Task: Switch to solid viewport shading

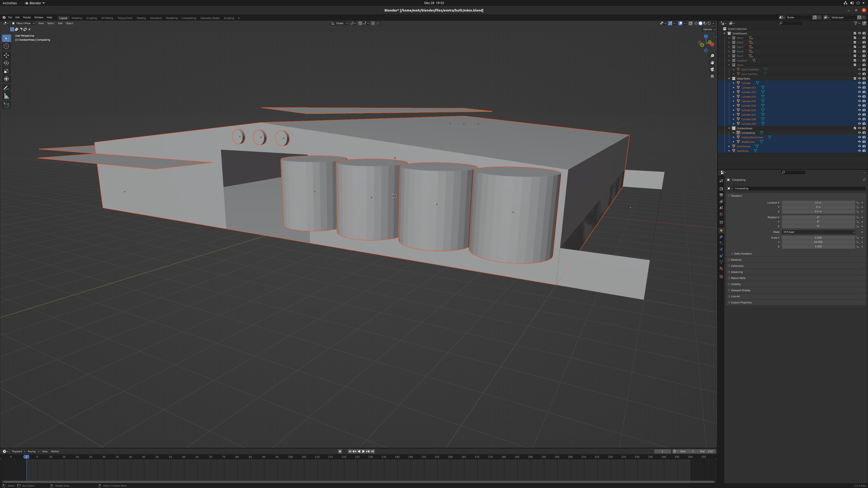Action: coord(700,23)
